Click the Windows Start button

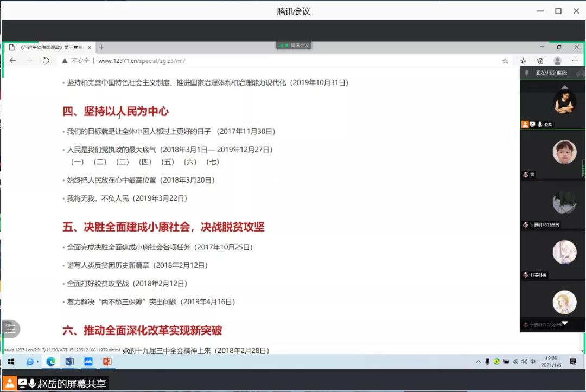[11, 362]
